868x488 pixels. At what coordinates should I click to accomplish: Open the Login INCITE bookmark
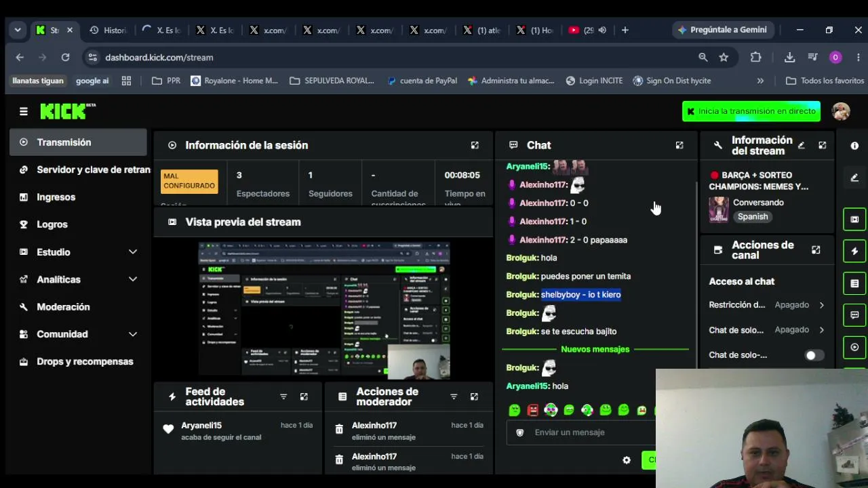[594, 81]
